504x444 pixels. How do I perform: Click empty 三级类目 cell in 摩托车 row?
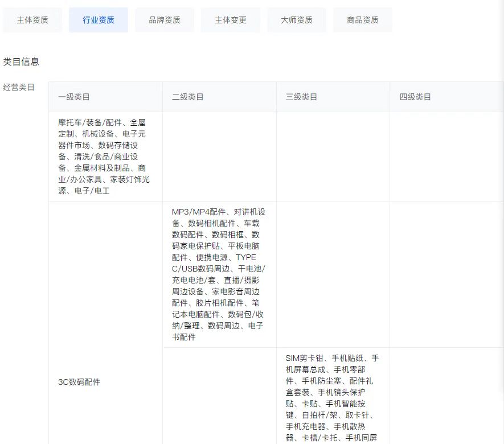[x=333, y=157]
